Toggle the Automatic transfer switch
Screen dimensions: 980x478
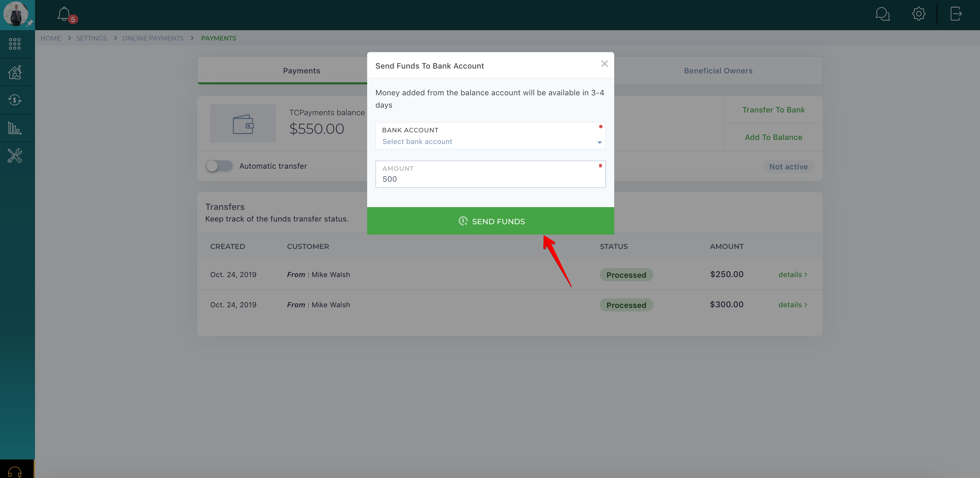[x=219, y=166]
